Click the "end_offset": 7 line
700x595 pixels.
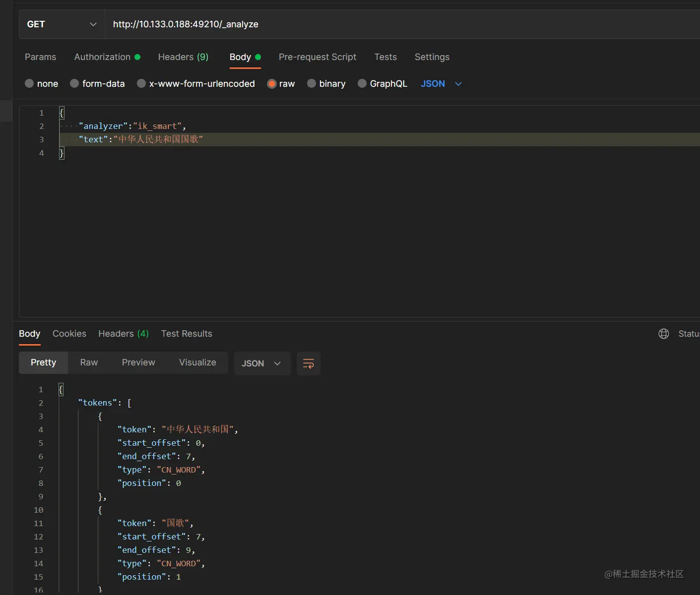pyautogui.click(x=156, y=457)
